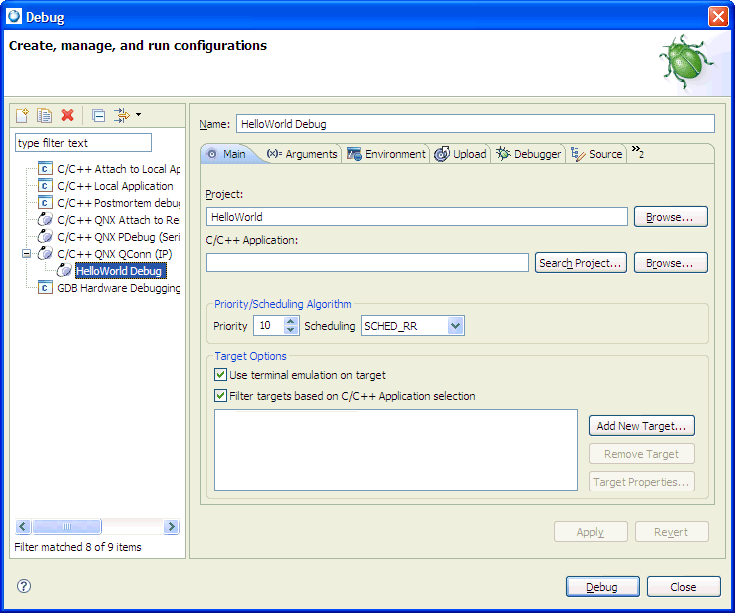
Task: Switch to the Arguments tab
Action: [303, 154]
